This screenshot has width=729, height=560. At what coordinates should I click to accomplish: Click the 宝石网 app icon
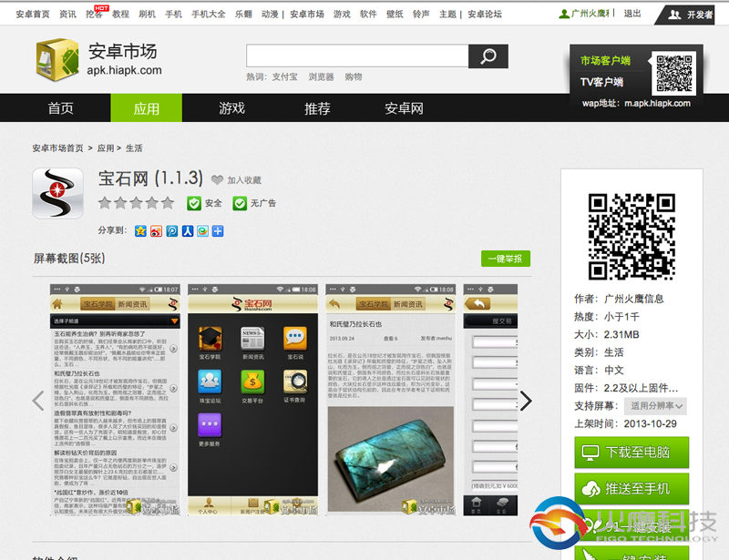pyautogui.click(x=56, y=194)
